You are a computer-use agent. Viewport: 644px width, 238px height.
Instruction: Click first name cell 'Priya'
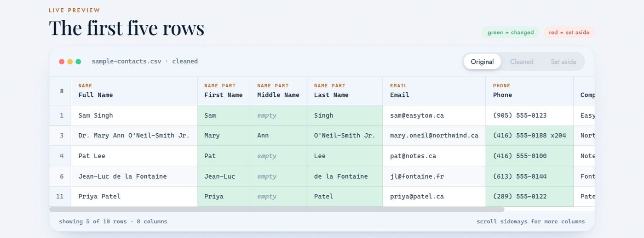224,196
